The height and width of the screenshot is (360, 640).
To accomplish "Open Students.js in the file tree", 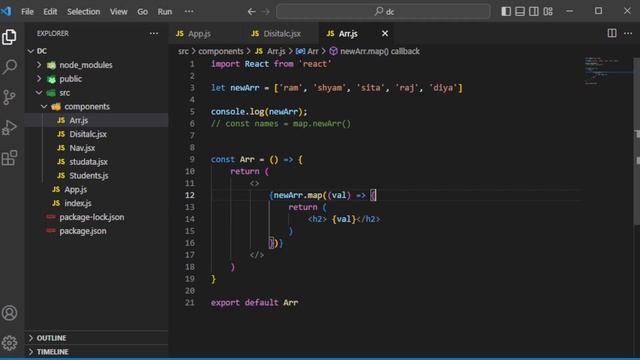I will 96,176.
